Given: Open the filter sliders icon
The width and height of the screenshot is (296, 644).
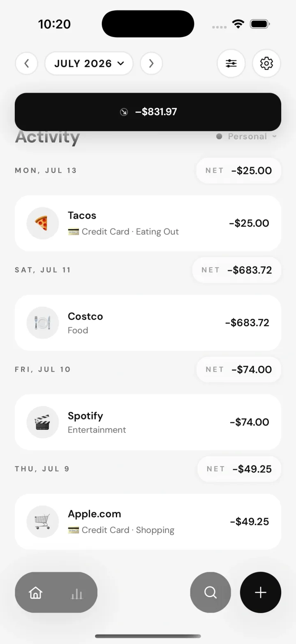Looking at the screenshot, I should click(231, 63).
